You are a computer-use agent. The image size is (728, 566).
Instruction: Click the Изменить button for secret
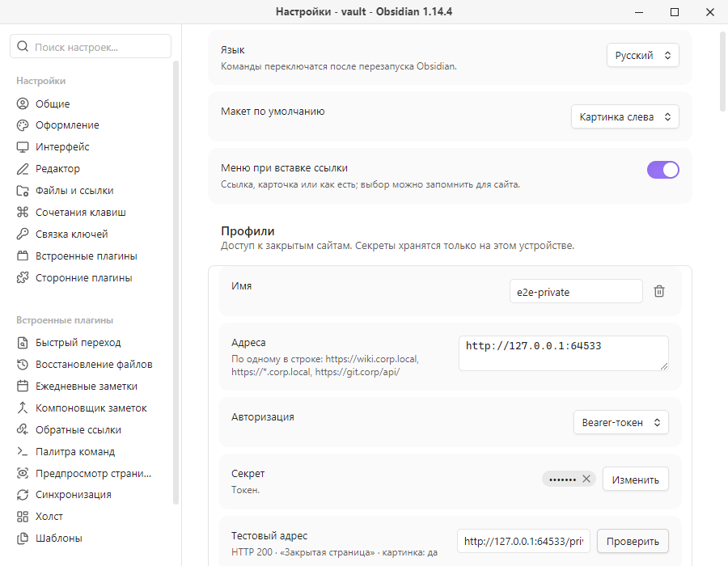click(x=636, y=479)
